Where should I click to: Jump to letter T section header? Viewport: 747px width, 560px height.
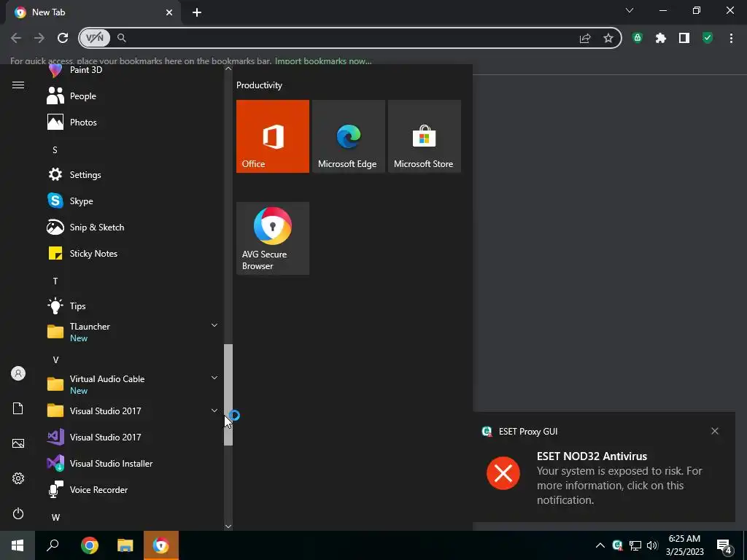pyautogui.click(x=55, y=281)
